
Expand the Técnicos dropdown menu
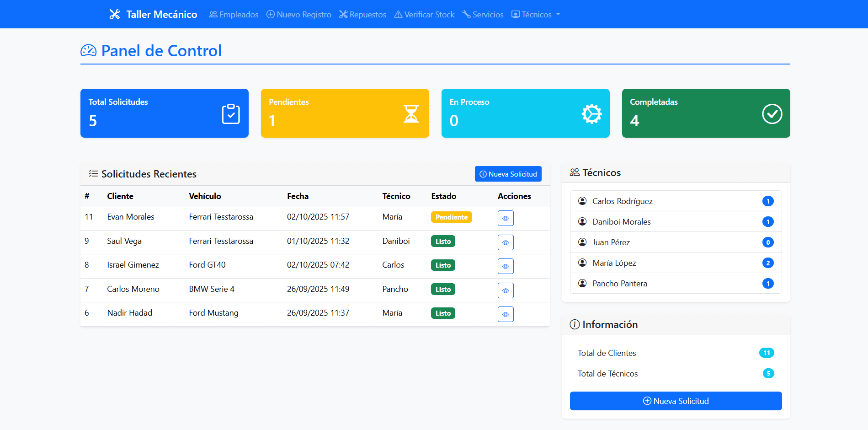pyautogui.click(x=536, y=15)
